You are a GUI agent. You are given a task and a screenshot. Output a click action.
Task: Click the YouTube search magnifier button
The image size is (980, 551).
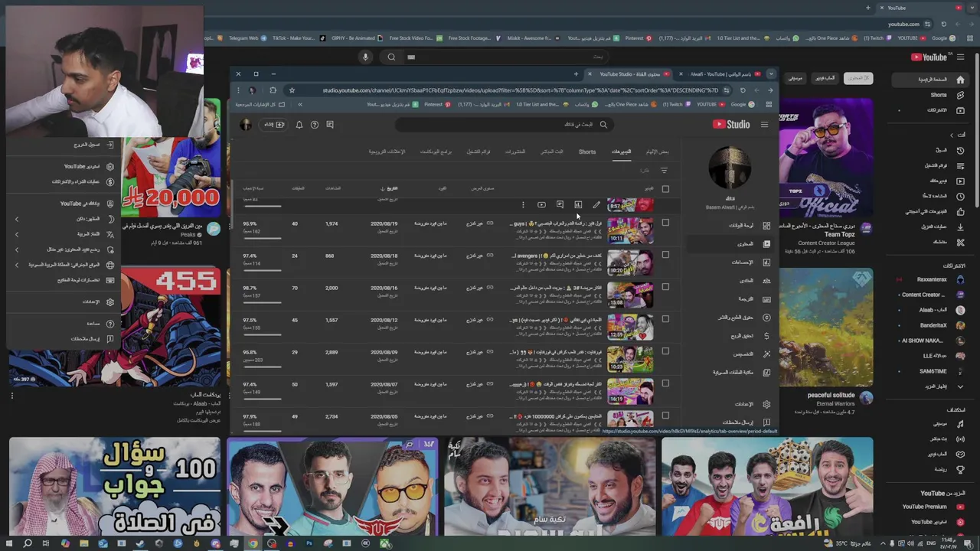pos(391,57)
